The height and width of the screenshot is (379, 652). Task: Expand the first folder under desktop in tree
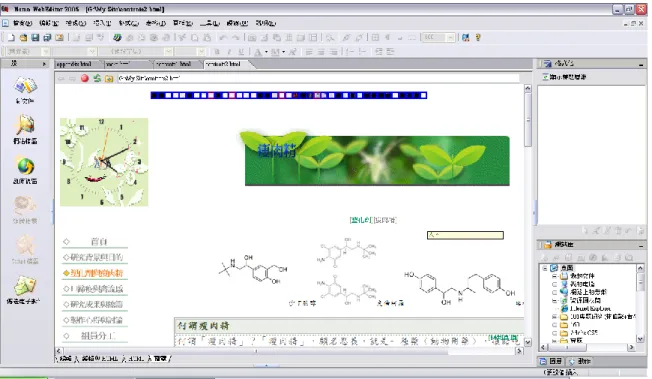coord(554,276)
